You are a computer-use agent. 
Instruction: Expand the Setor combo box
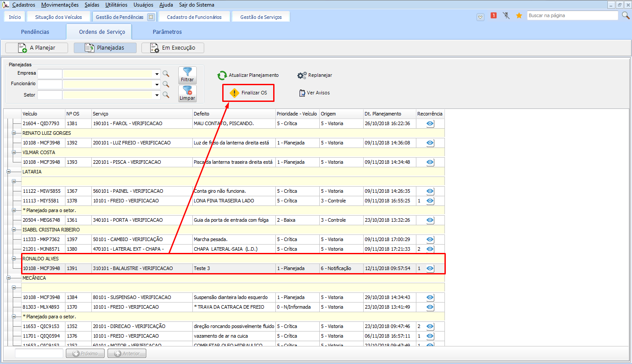157,95
